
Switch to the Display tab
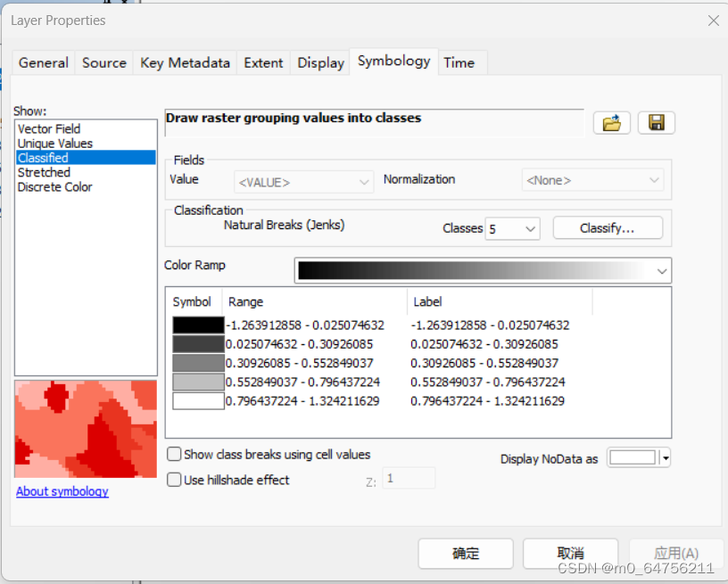(x=319, y=62)
